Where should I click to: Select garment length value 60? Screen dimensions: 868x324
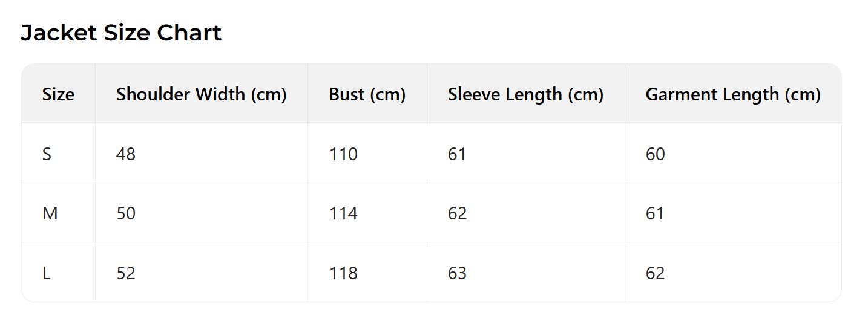tap(655, 154)
